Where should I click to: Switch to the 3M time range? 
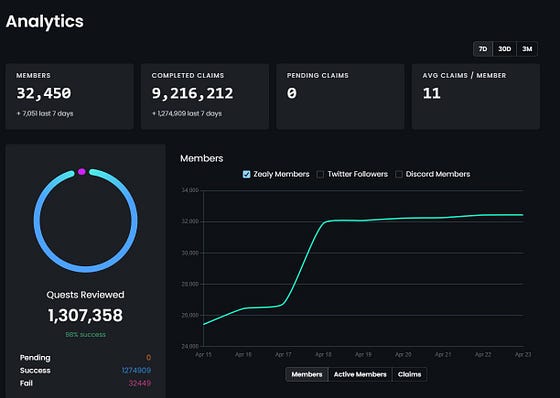527,49
